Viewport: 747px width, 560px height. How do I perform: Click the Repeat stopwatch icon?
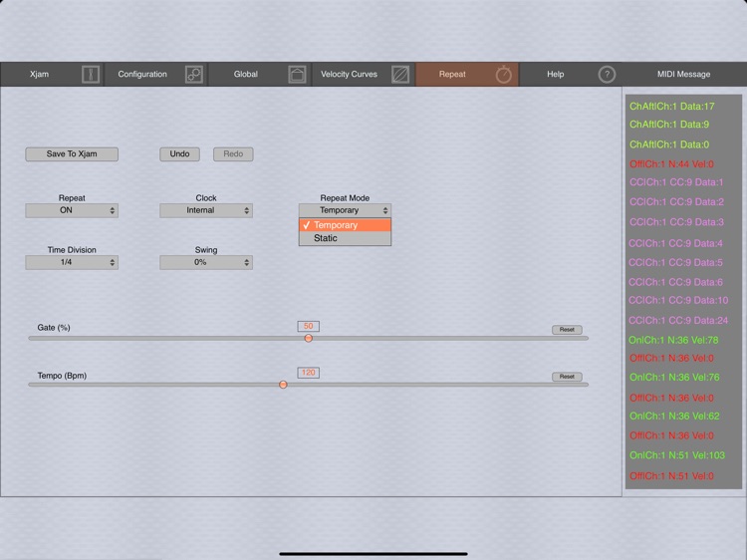coord(504,75)
